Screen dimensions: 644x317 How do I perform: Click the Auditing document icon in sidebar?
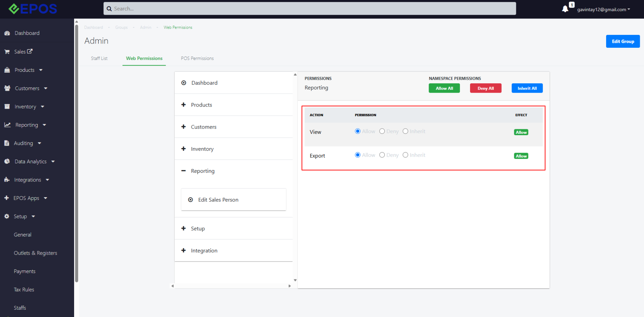click(7, 143)
